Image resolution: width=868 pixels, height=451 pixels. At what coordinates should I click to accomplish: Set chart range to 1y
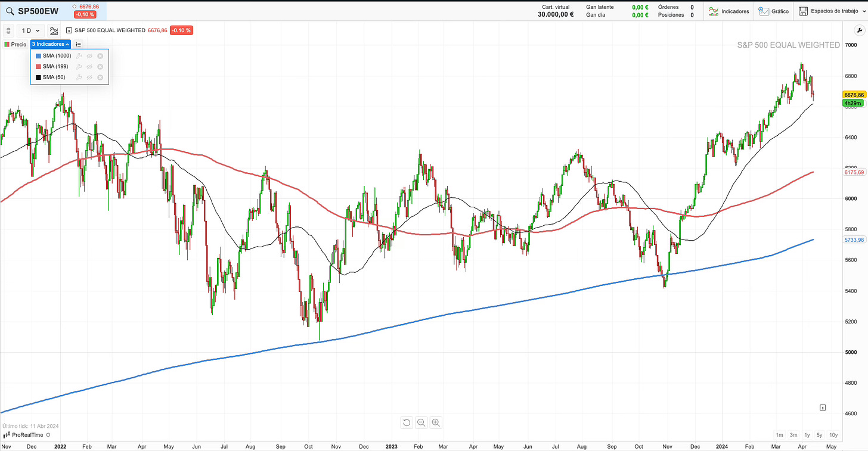click(807, 435)
